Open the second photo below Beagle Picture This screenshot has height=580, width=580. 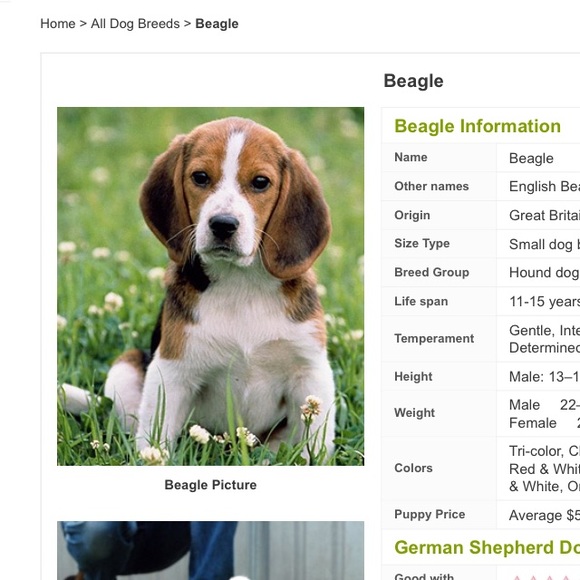pyautogui.click(x=210, y=550)
